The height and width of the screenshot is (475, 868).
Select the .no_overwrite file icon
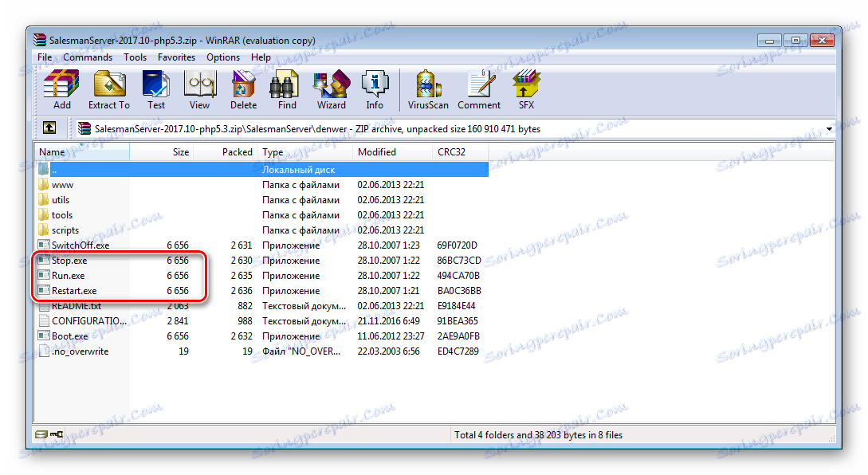click(x=44, y=351)
